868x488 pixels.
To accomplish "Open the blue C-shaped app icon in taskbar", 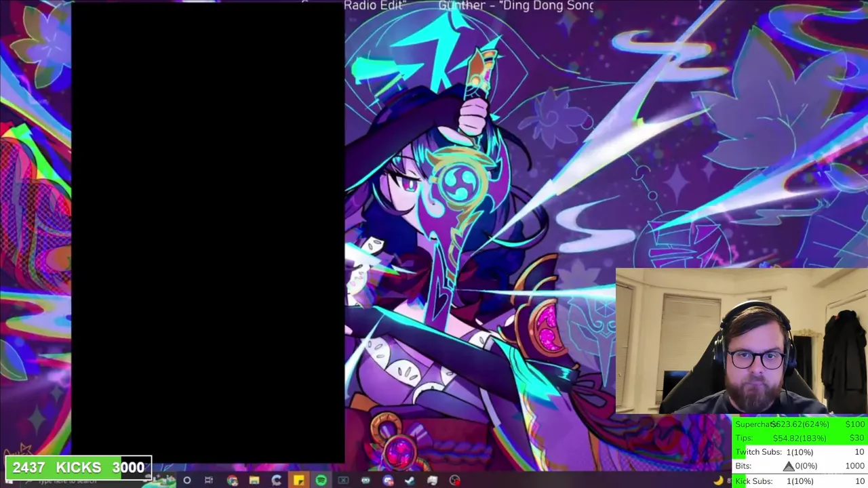I will (x=277, y=481).
